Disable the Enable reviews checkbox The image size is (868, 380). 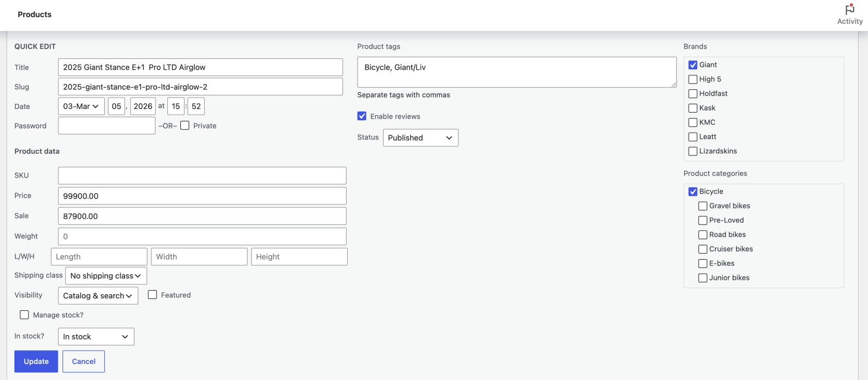(362, 116)
